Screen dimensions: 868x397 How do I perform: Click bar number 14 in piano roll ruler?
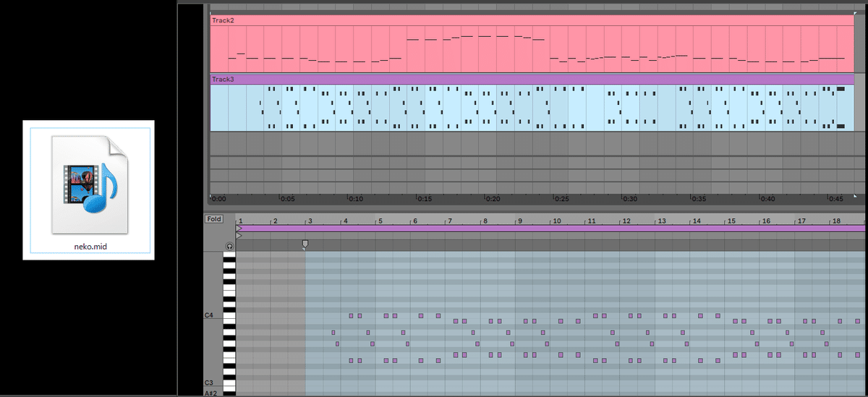(x=697, y=220)
